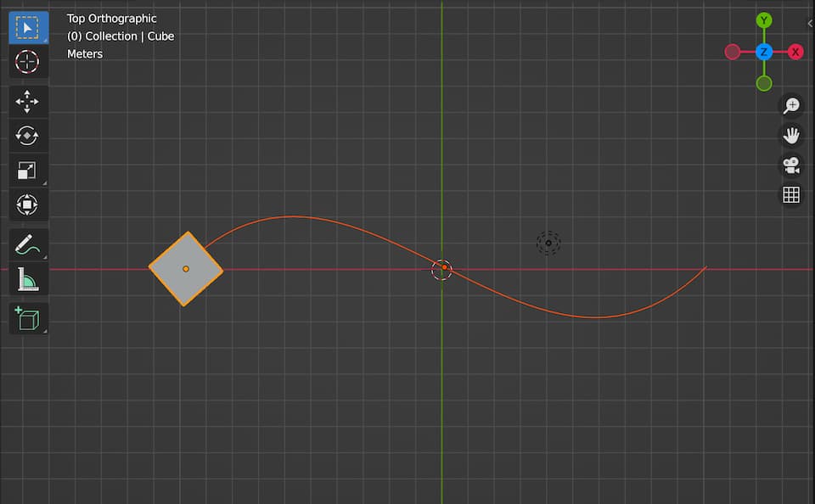Select the Select Box tool
The height and width of the screenshot is (504, 815).
pyautogui.click(x=27, y=28)
